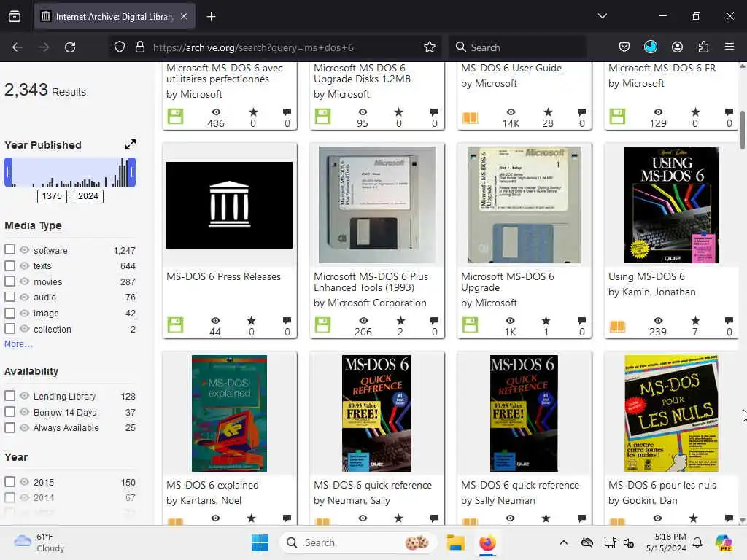Open the Using MS-DOS 6 title
747x560 pixels.
pyautogui.click(x=646, y=276)
